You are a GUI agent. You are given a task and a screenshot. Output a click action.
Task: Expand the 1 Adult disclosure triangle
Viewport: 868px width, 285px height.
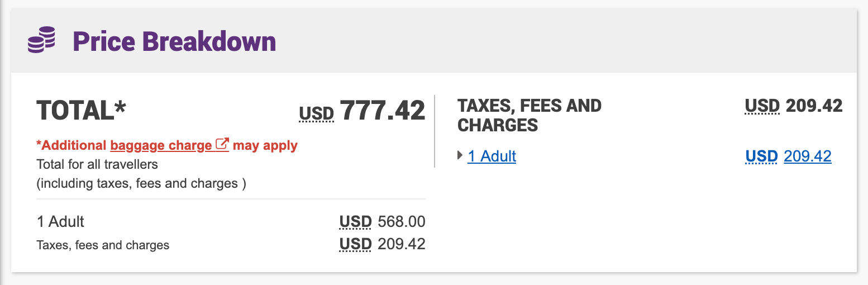tap(460, 155)
